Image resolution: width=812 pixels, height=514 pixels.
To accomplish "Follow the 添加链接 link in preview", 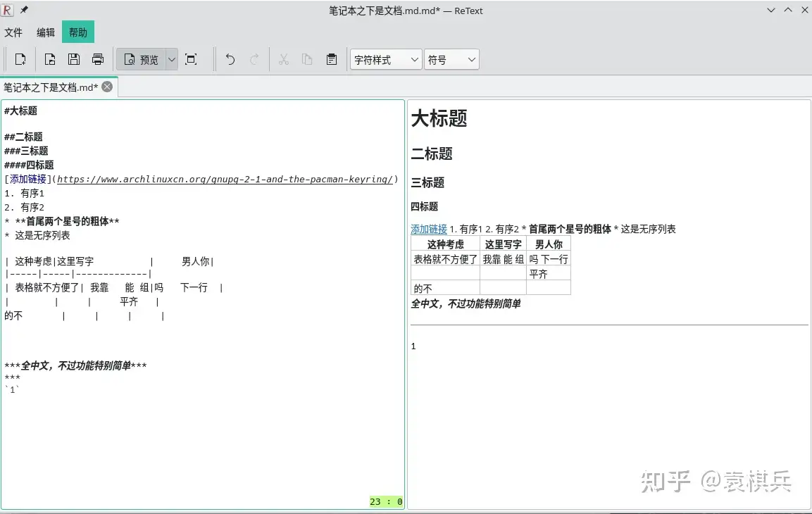I will pyautogui.click(x=429, y=229).
